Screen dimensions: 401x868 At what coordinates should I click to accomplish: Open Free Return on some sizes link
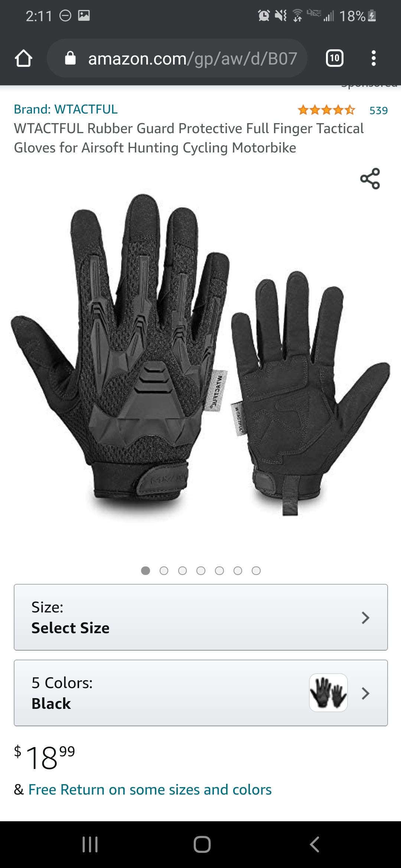[x=150, y=790]
